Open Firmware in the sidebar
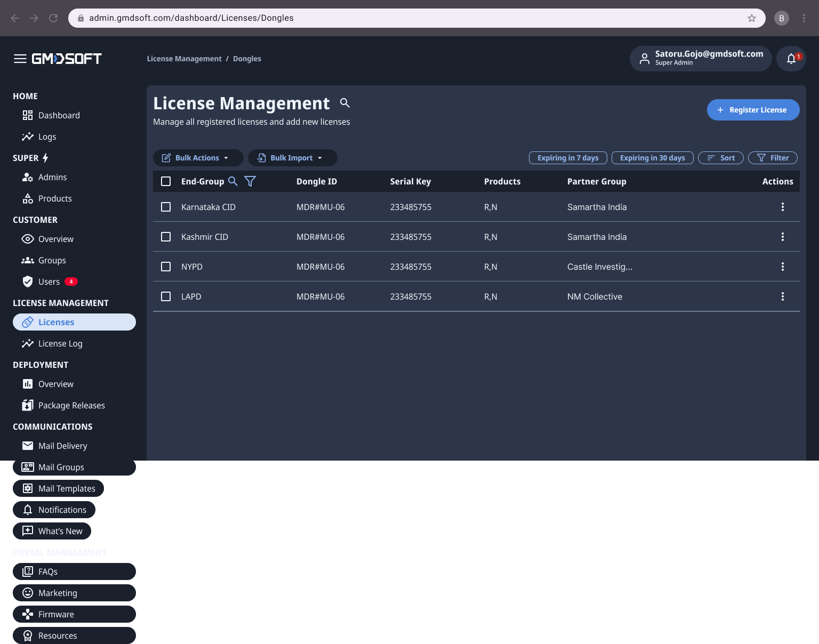 [x=74, y=614]
